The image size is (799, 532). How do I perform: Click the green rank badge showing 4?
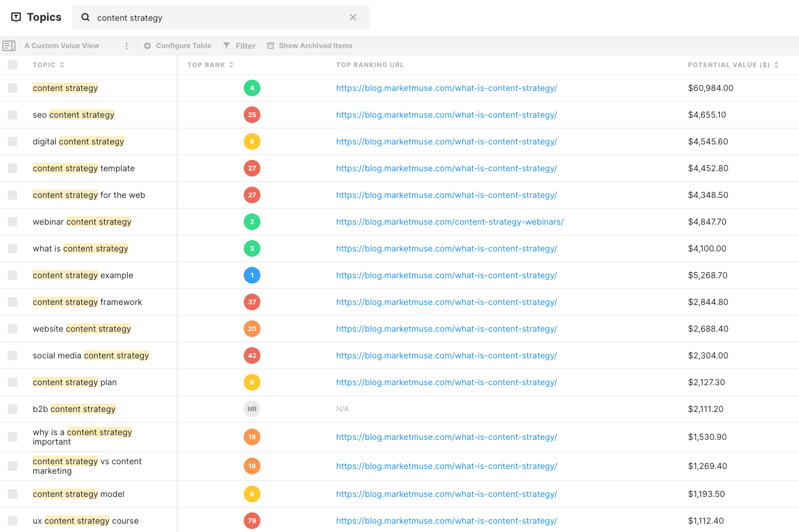251,87
